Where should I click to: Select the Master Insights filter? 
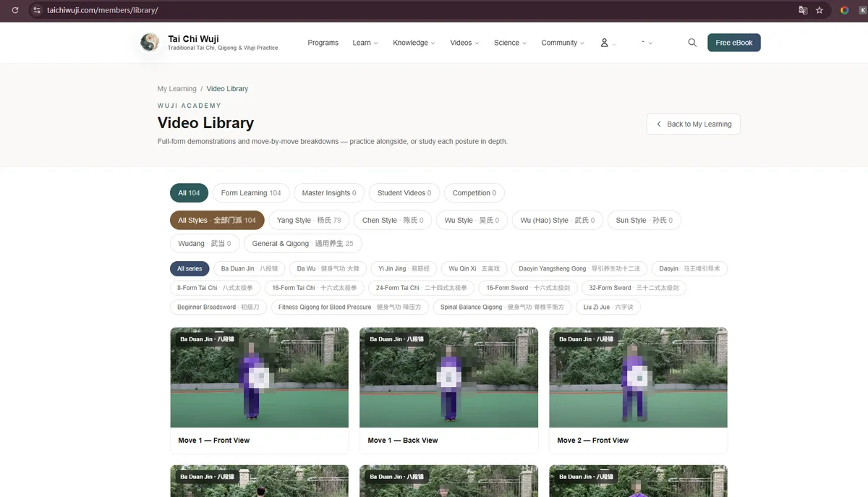pos(329,193)
